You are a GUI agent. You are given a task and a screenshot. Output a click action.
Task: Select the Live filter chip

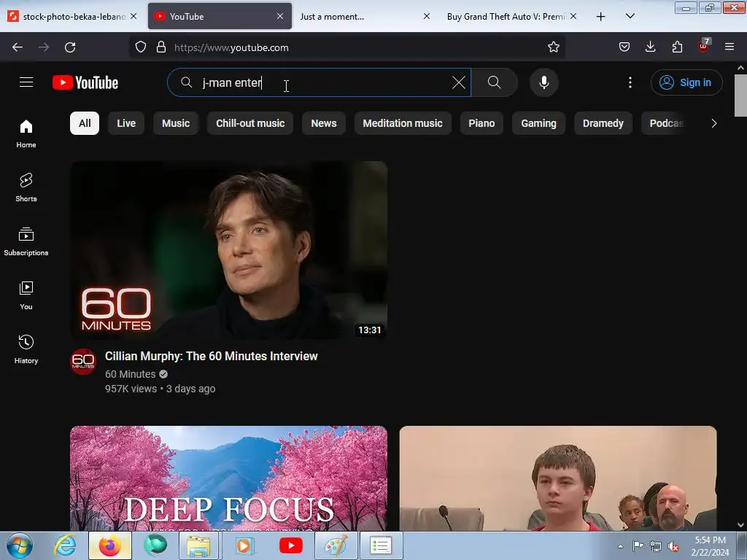coord(126,123)
